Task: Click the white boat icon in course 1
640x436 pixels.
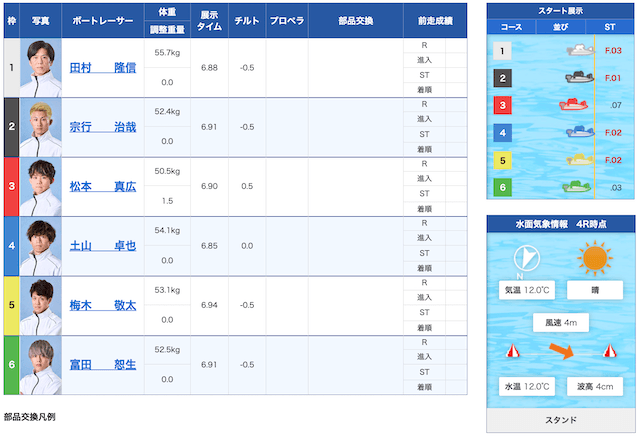Action: pos(579,50)
